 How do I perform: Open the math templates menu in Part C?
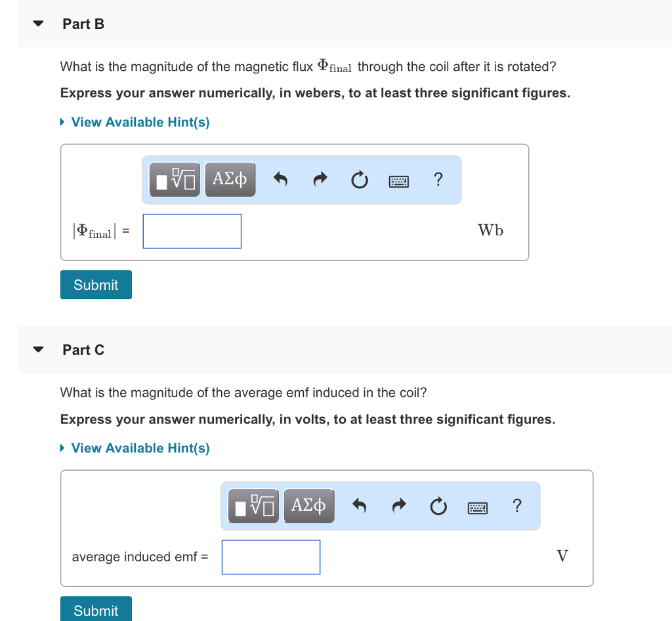253,505
